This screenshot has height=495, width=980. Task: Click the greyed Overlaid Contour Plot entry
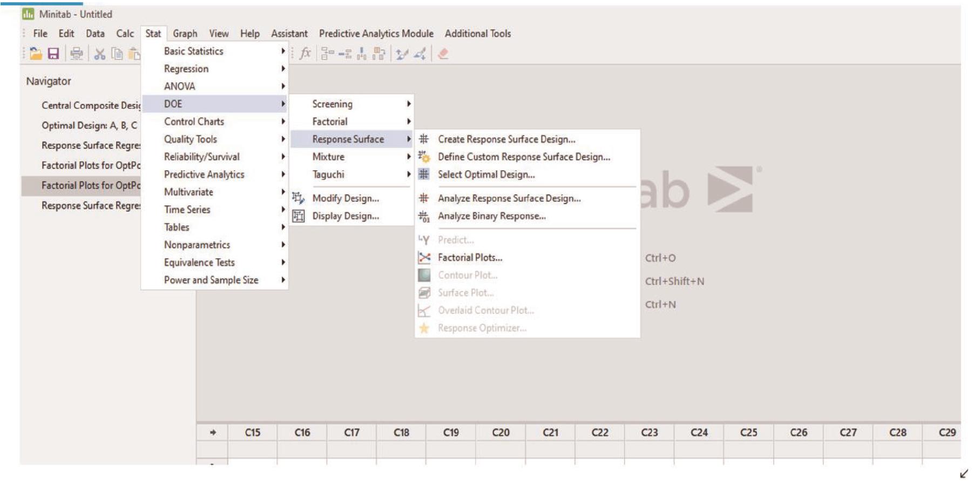[527, 310]
